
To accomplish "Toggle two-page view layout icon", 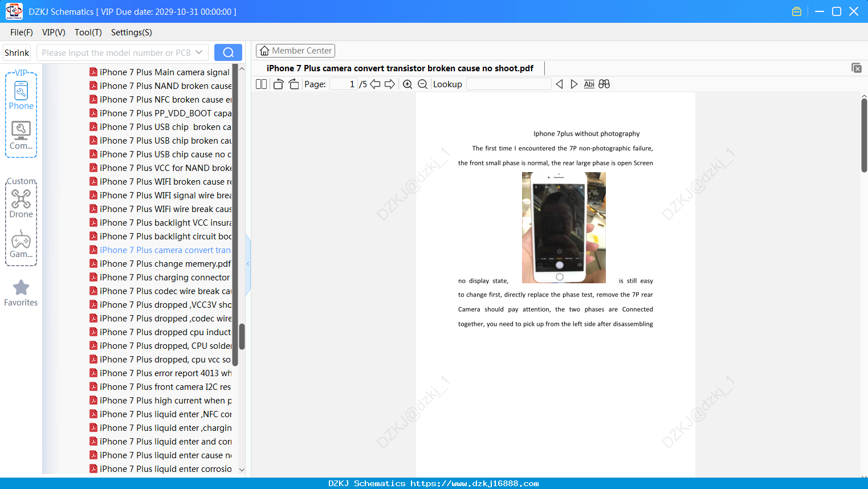I will (x=261, y=84).
